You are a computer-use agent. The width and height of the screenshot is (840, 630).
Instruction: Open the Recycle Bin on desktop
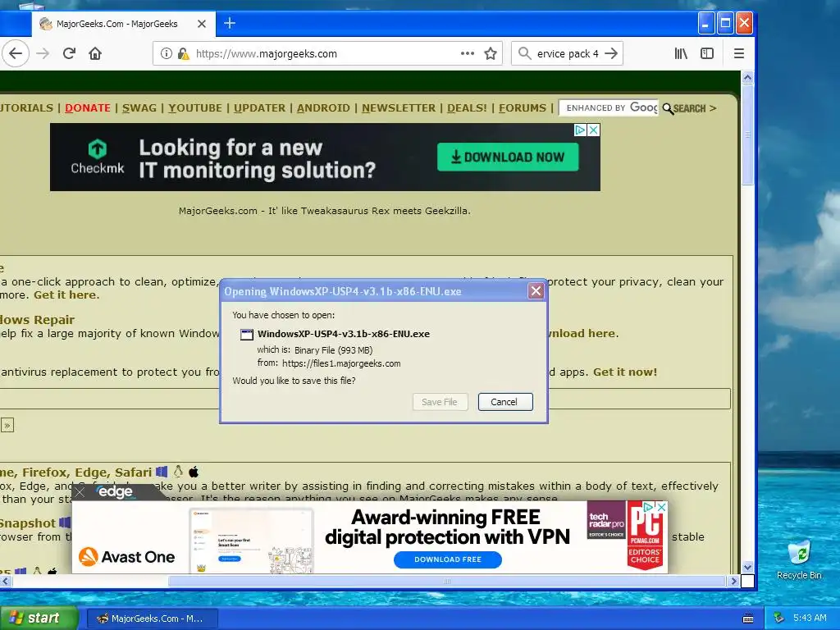point(799,559)
